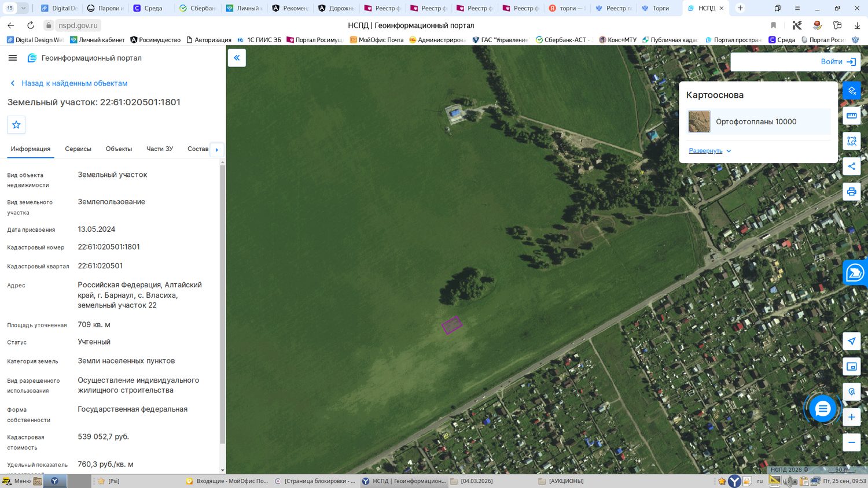Select the ruler measurement tool
The image size is (868, 488).
[x=852, y=116]
